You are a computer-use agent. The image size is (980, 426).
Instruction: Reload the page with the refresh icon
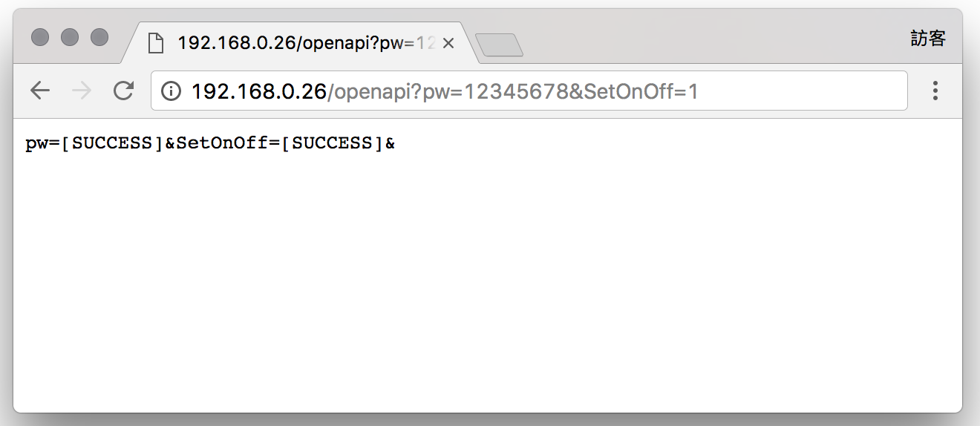[x=123, y=91]
